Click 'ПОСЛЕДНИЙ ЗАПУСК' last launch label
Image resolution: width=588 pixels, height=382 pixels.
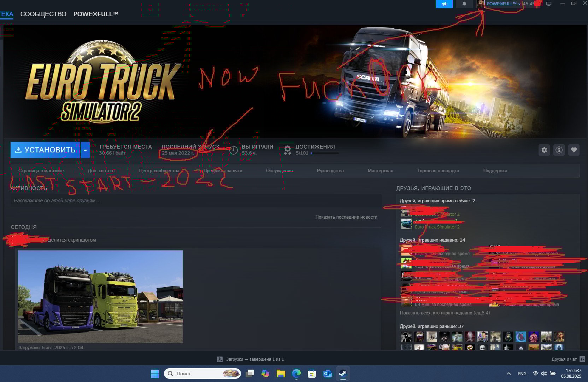tap(190, 147)
